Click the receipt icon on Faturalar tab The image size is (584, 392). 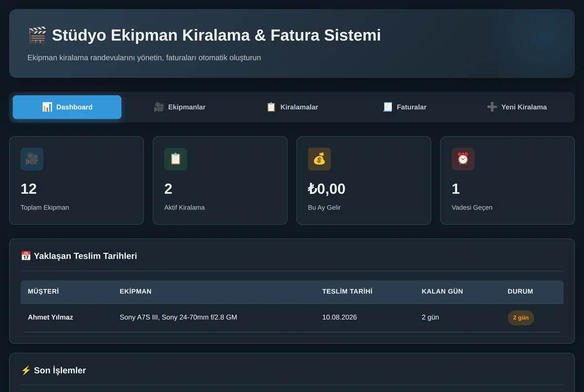387,107
